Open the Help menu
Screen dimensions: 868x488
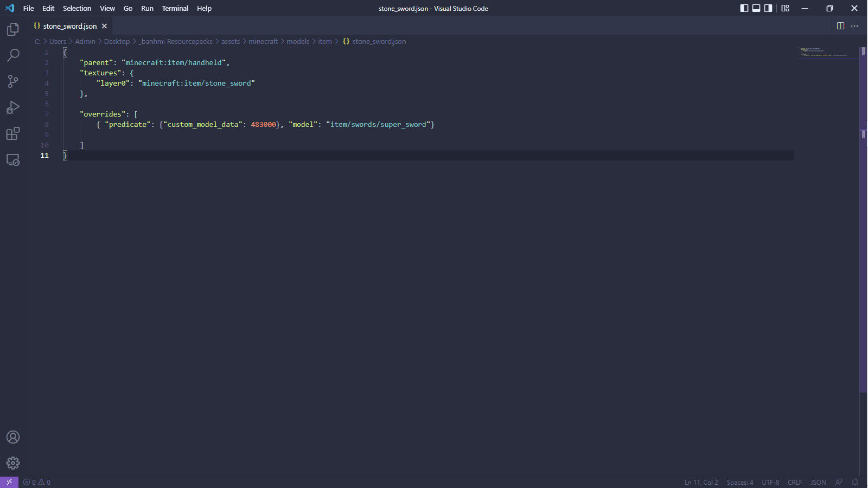[204, 8]
